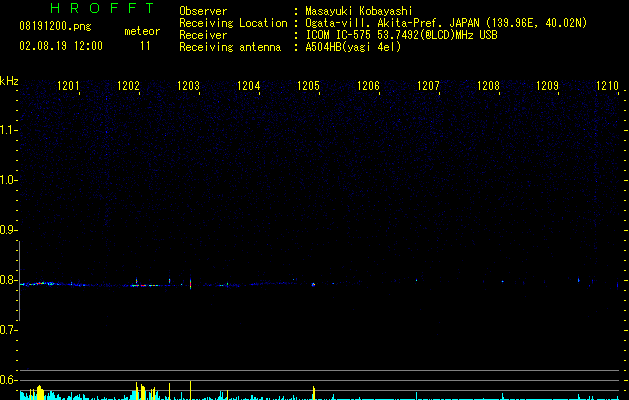Click the tall yellow intensity bar below 1203
The image size is (629, 400).
(x=190, y=390)
